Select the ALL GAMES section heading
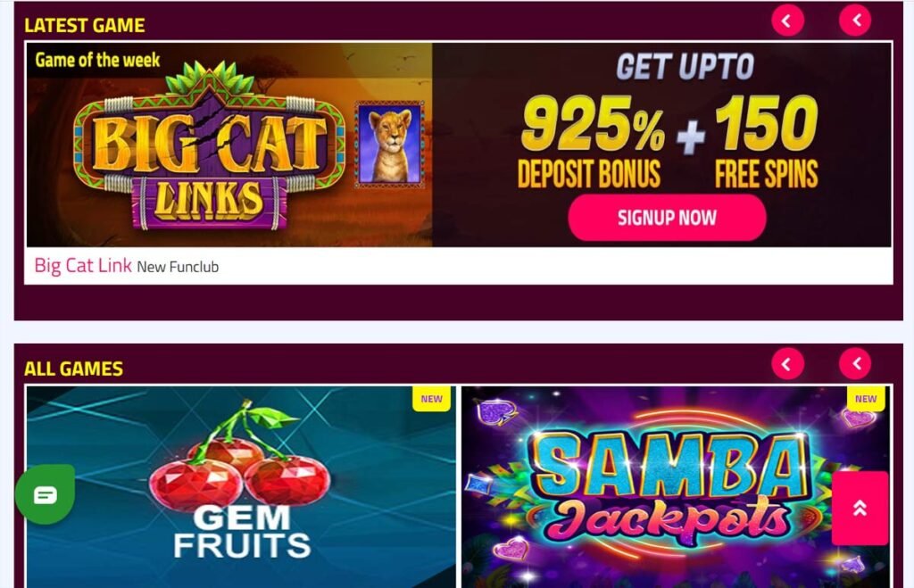The image size is (914, 588). 73,369
